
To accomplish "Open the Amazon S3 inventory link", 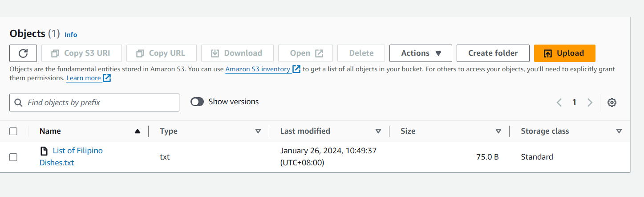I will [x=258, y=69].
